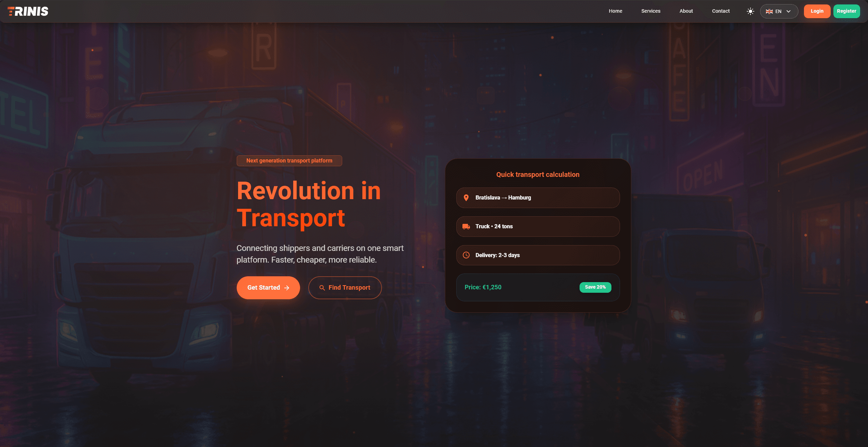Click the clock delivery icon

pyautogui.click(x=466, y=255)
